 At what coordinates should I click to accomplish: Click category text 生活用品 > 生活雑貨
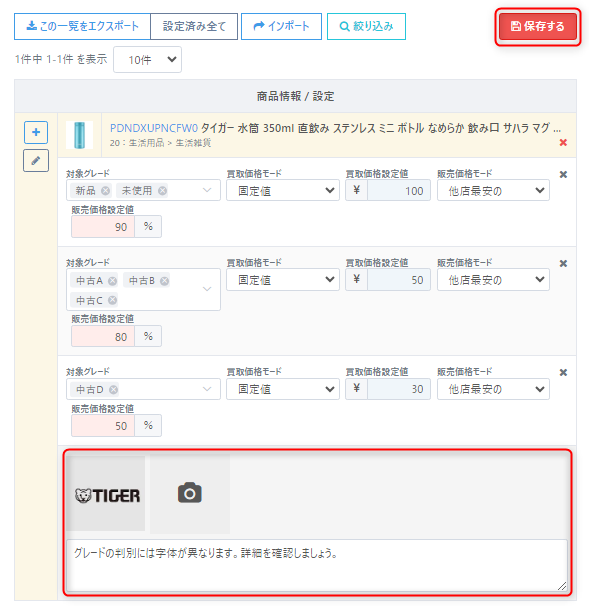[170, 143]
